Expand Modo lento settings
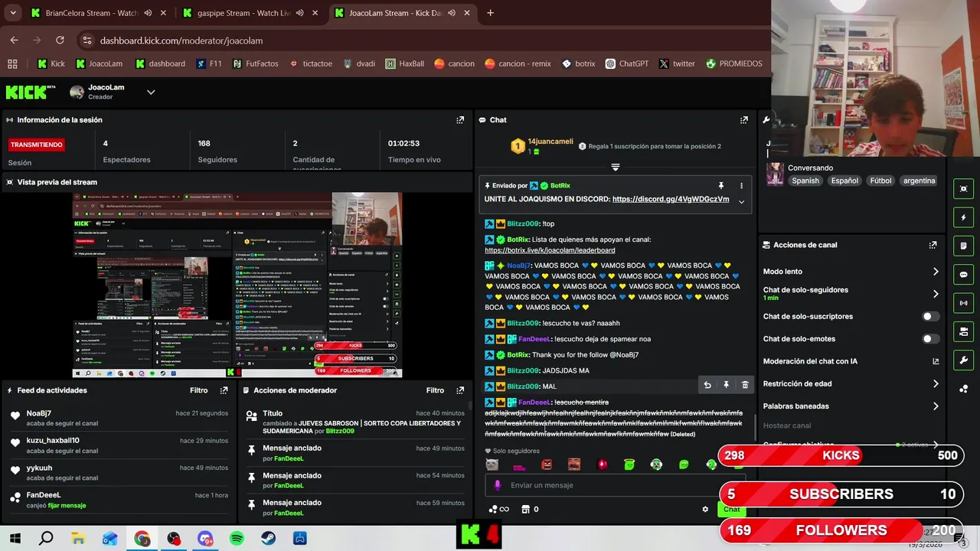Screen dimensions: 980x551 tap(935, 272)
